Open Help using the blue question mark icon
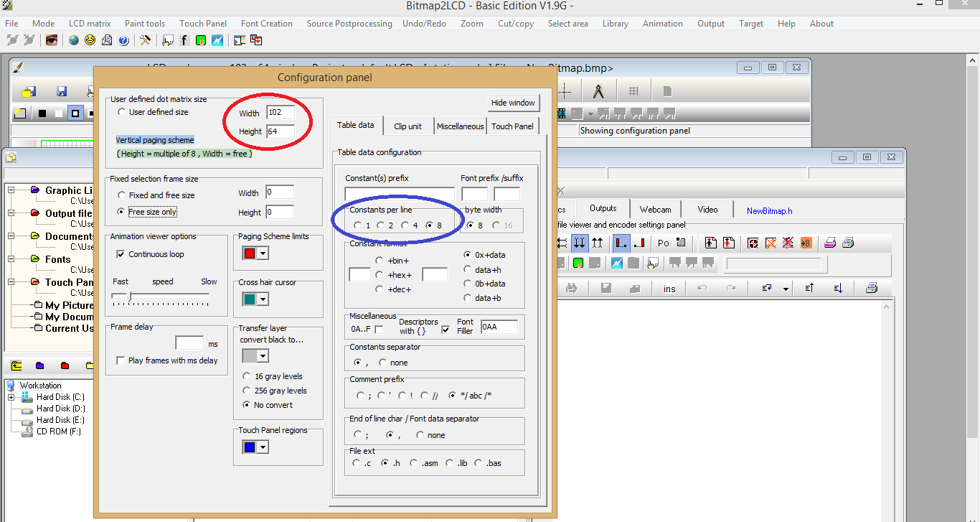 123,39
